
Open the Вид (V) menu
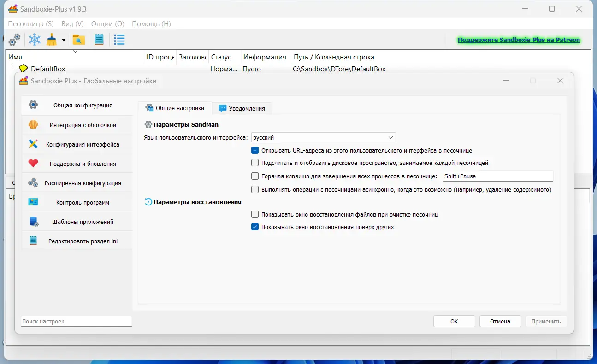click(72, 23)
